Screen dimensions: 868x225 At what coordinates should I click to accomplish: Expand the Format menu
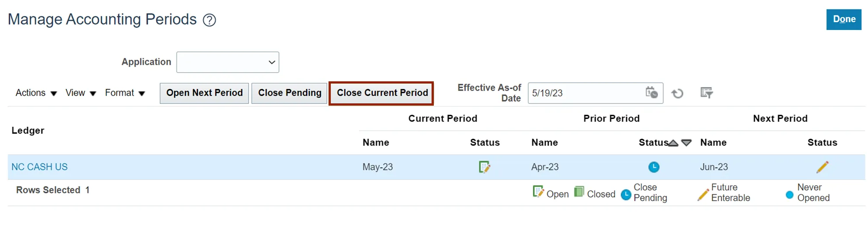coord(125,93)
